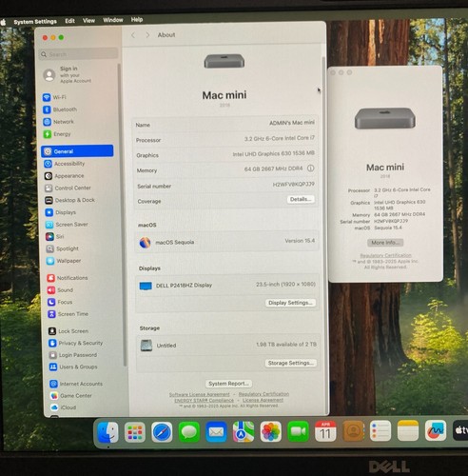Click the Storage Settings button

pyautogui.click(x=291, y=363)
